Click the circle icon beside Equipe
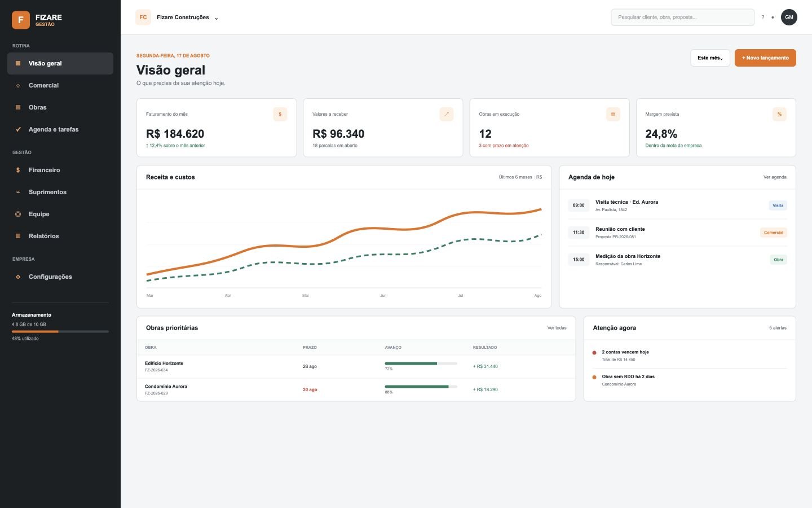Screen dimensions: 812x508 click(18, 214)
